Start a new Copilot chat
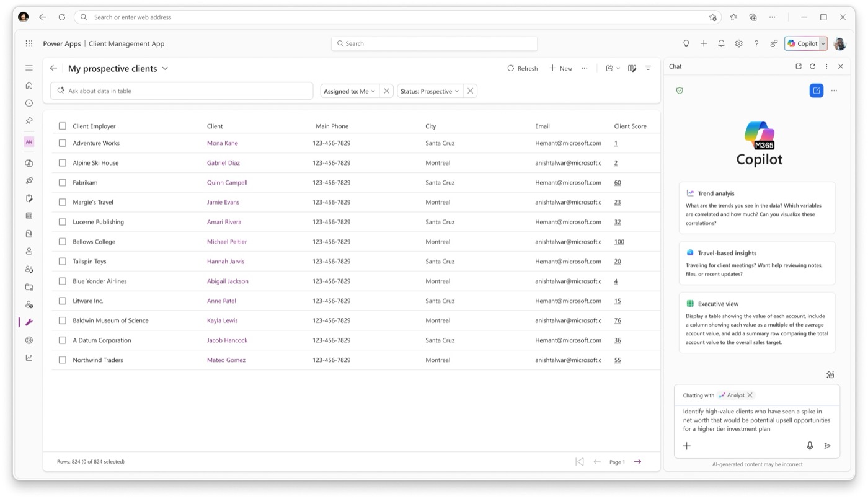 pos(817,91)
